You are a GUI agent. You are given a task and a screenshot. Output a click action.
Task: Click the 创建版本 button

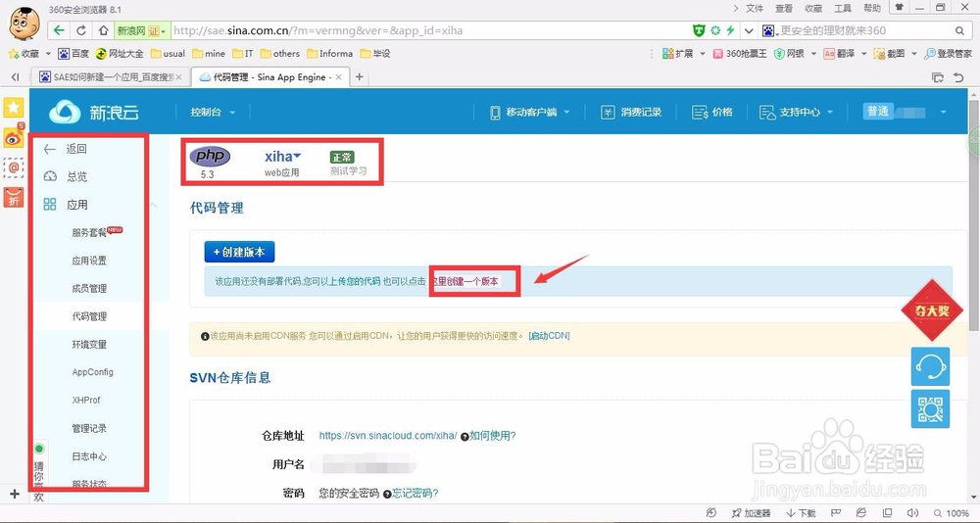click(x=239, y=252)
